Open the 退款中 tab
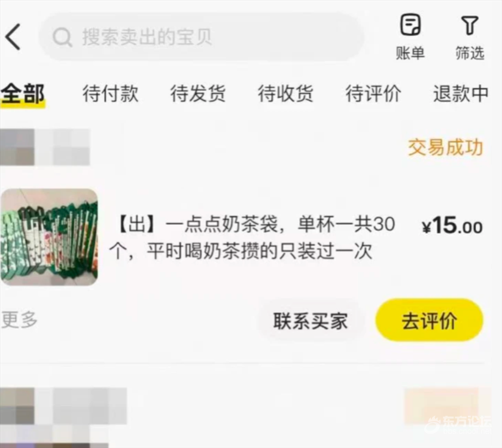Screen dimensions: 502x448 tap(461, 94)
